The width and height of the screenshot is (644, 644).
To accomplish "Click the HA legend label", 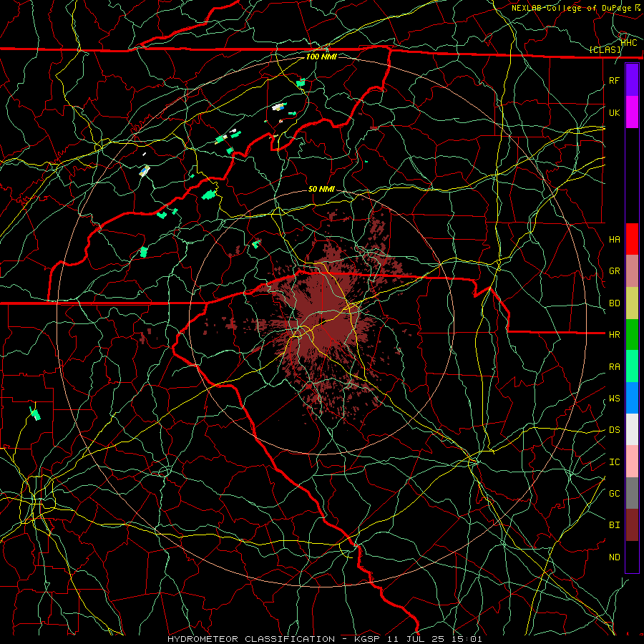I will point(615,239).
